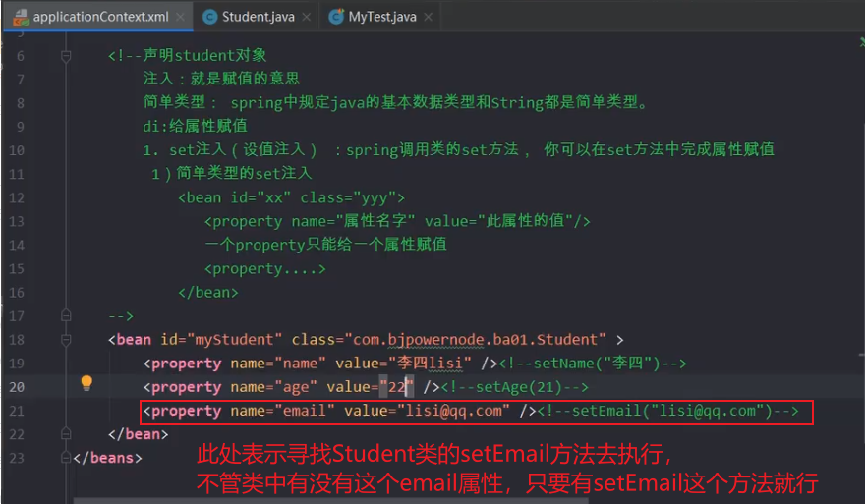This screenshot has width=865, height=504.
Task: Click the XML file icon on applicationContext.xml tab
Action: tap(21, 17)
